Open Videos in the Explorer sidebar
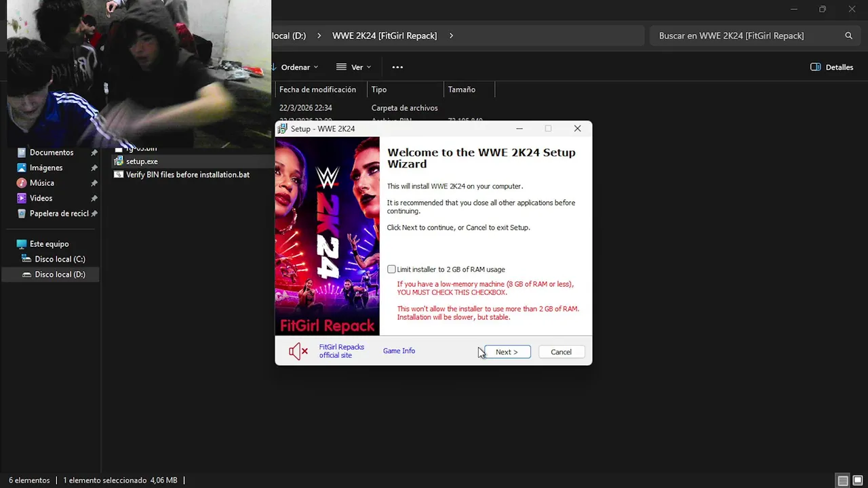The height and width of the screenshot is (488, 868). [x=41, y=199]
